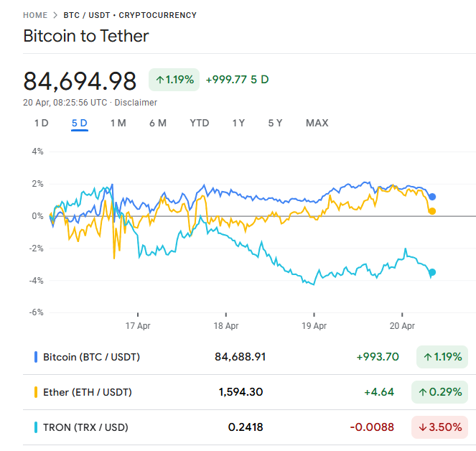Click the red down-arrow 3.50% TRON badge
476x451 pixels.
pos(439,427)
